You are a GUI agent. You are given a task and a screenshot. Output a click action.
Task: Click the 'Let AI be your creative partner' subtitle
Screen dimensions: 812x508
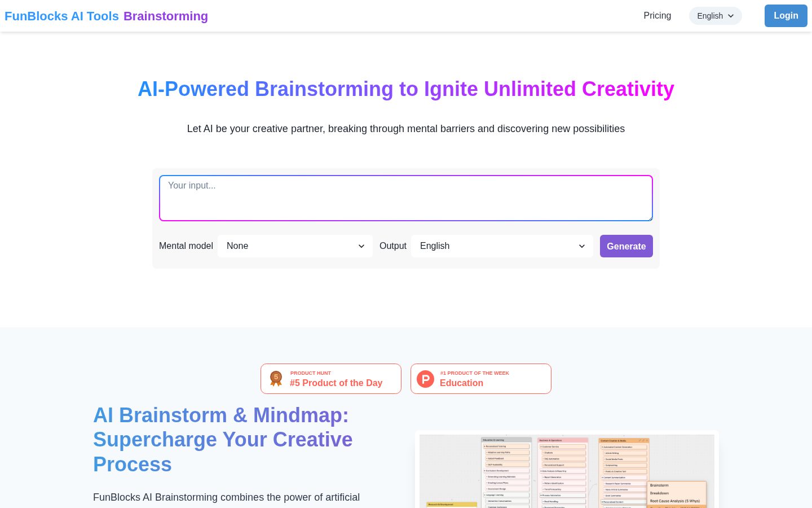click(406, 129)
